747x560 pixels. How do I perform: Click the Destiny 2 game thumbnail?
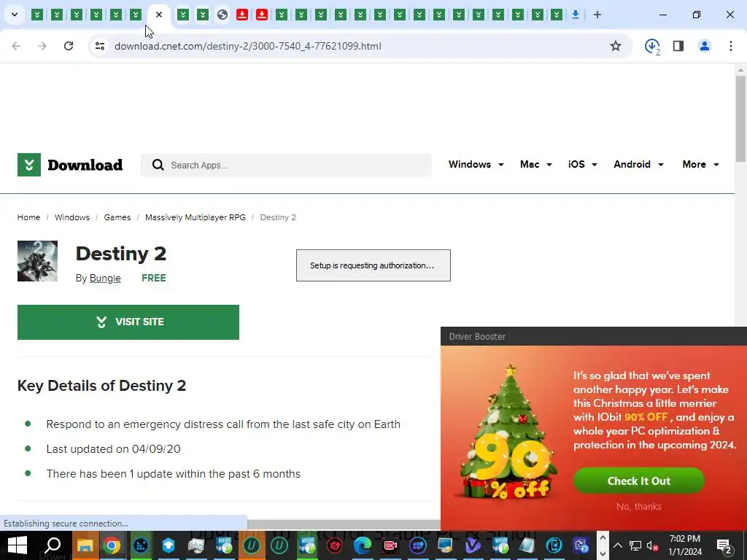38,261
